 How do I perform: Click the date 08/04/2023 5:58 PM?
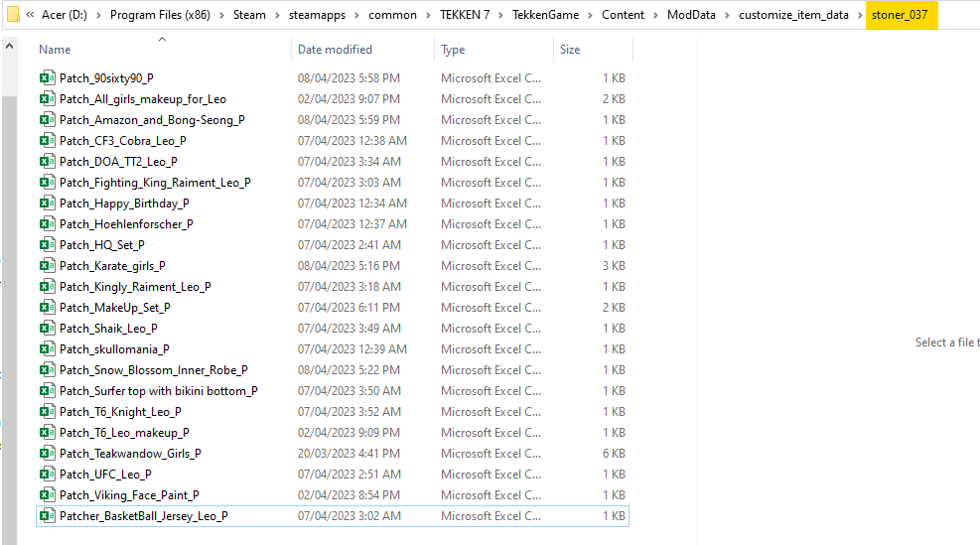(349, 78)
